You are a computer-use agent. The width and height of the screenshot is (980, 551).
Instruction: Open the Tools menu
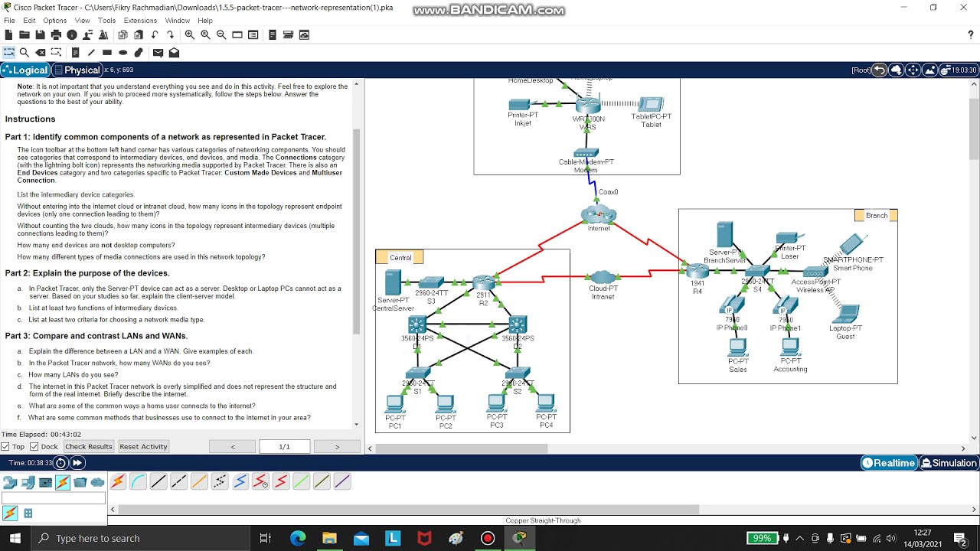107,21
